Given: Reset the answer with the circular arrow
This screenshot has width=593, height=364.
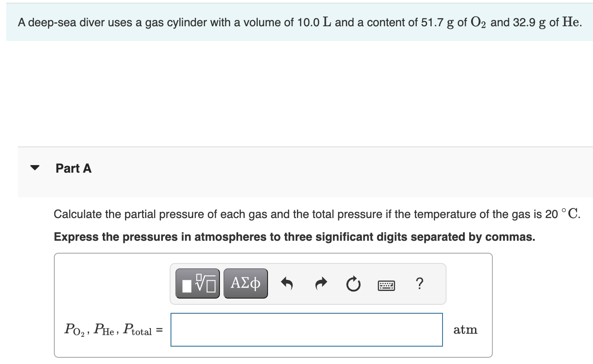Looking at the screenshot, I should (x=353, y=283).
